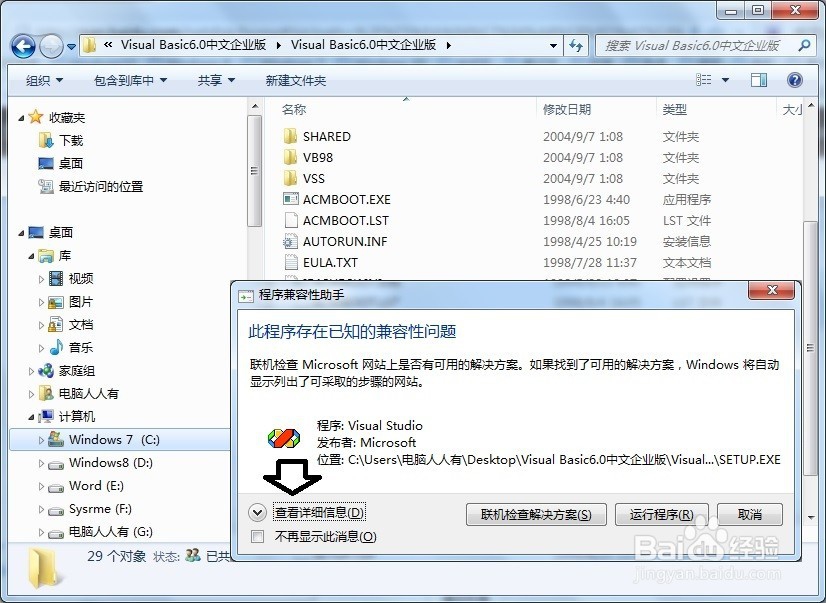Select the ACMBOOT.EXE application icon
This screenshot has height=603, width=826.
click(290, 199)
